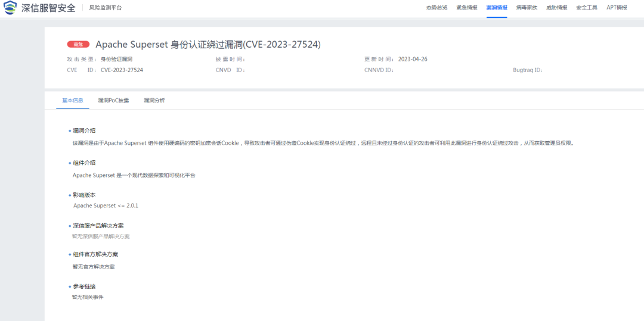Click the CVE ID value CVE-2023-27524

tap(122, 70)
